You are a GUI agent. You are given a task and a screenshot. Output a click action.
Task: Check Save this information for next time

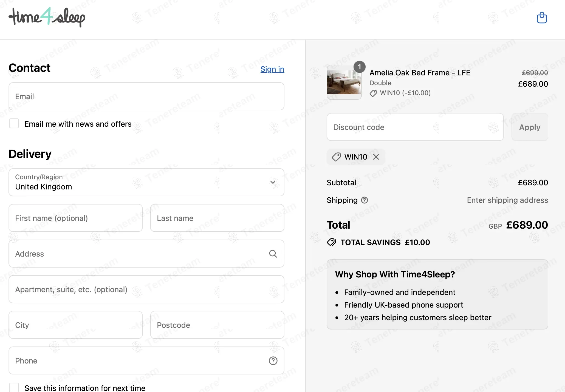[x=14, y=387]
